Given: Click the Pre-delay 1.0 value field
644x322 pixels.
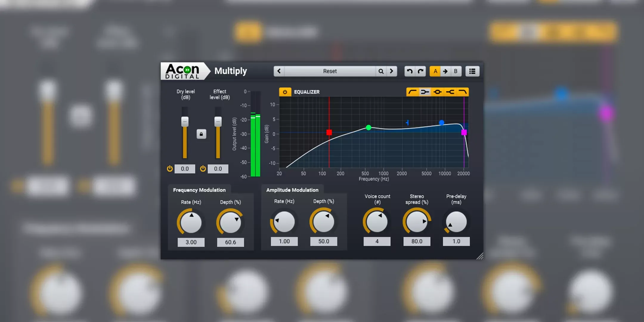Looking at the screenshot, I should (456, 241).
